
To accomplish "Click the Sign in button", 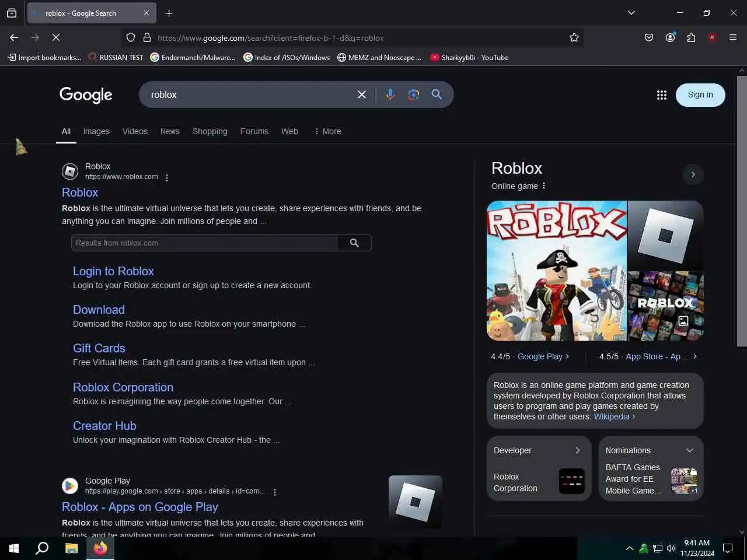I will point(700,95).
